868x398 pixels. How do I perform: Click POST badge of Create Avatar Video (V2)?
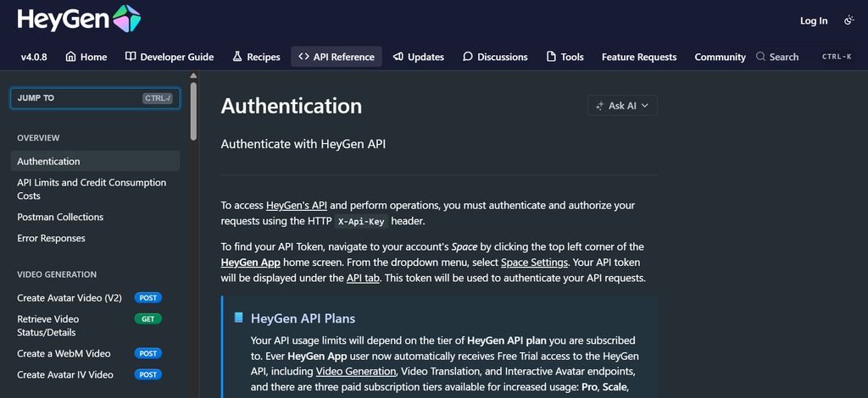click(147, 298)
